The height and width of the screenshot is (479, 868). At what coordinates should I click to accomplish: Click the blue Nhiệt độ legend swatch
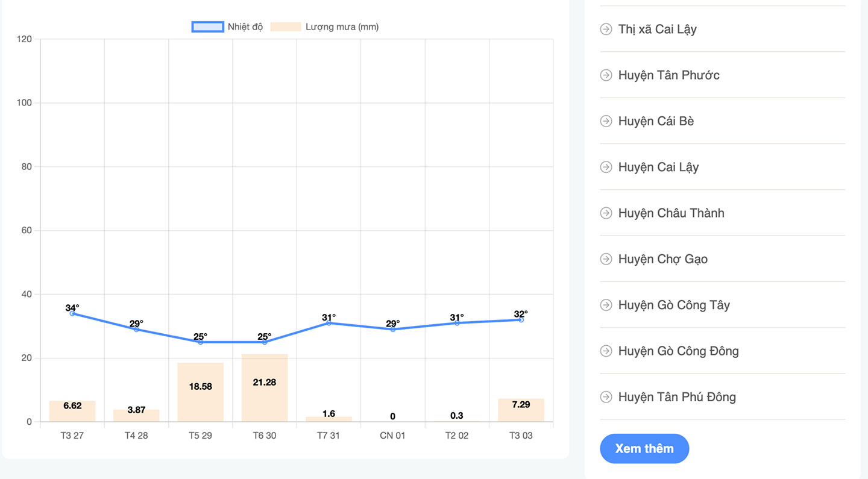point(207,27)
